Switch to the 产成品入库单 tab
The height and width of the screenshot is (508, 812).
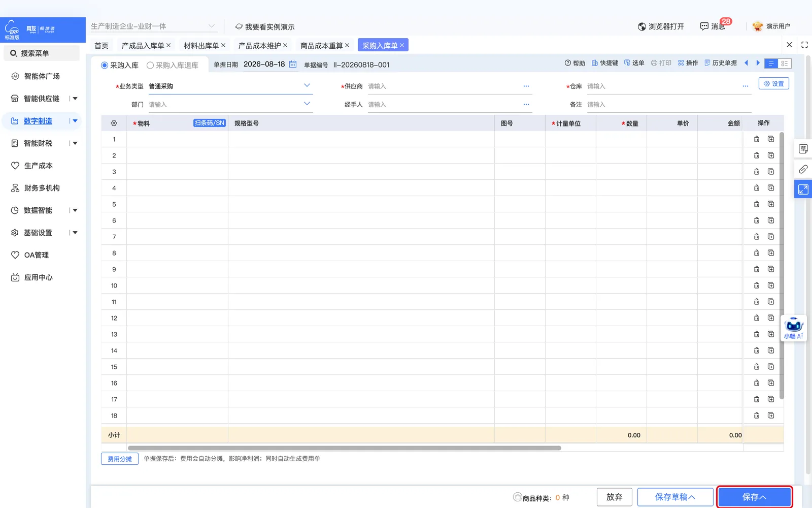click(143, 46)
